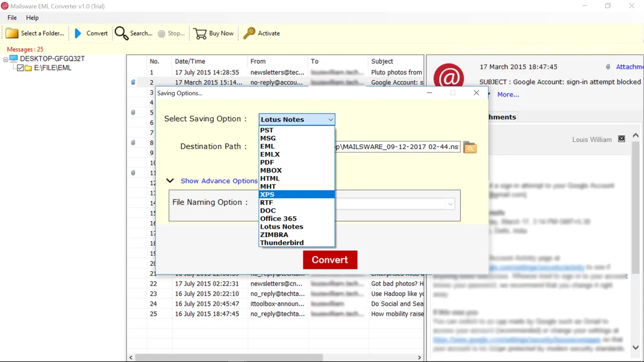This screenshot has height=362, width=644.
Task: Click the Stop toolbar button
Action: 171,33
